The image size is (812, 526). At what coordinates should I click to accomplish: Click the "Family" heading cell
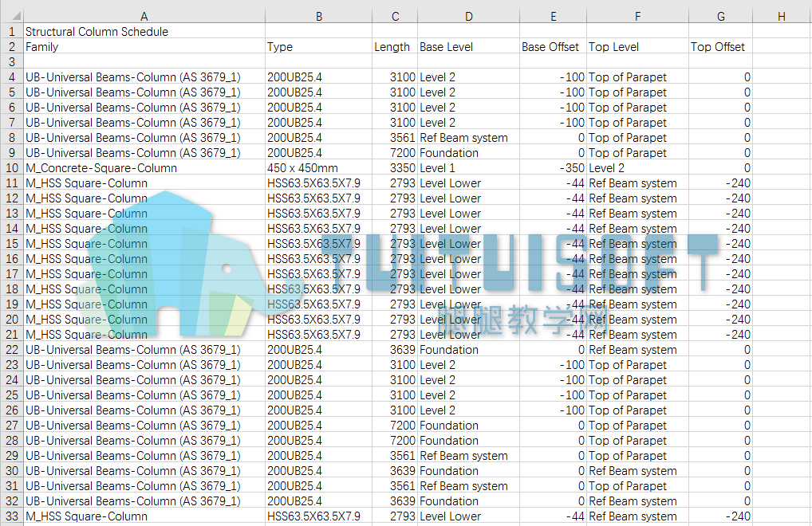[x=144, y=47]
